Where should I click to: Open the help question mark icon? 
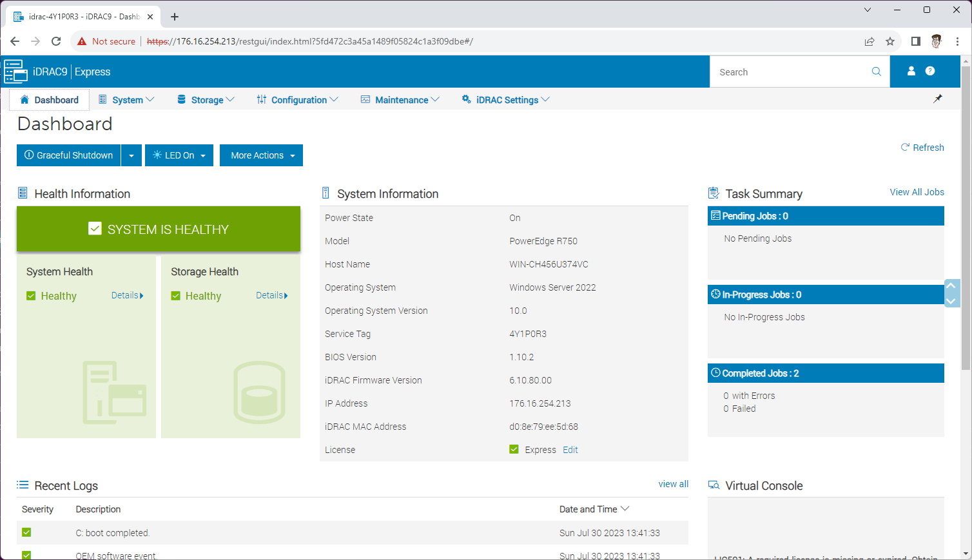[930, 71]
